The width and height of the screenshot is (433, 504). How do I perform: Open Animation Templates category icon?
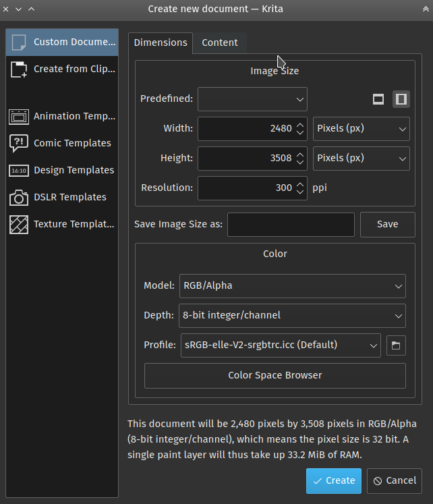19,116
